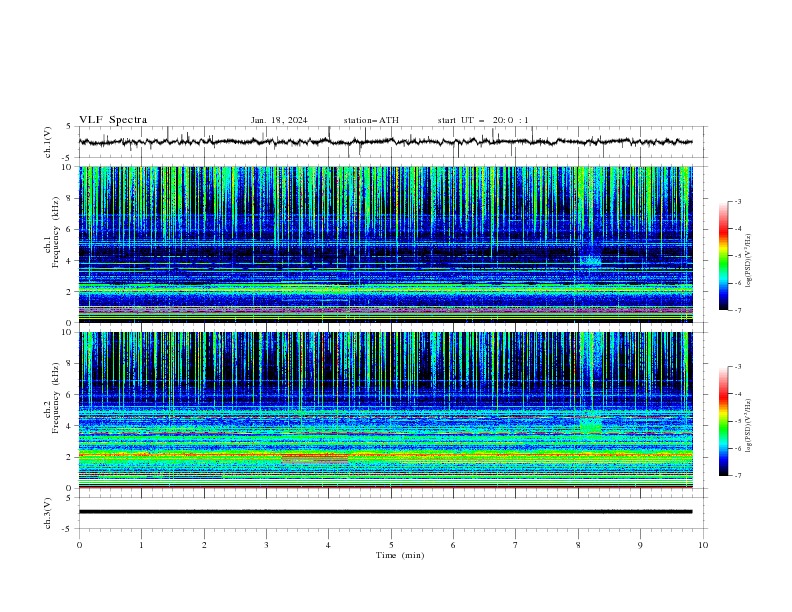Click the ch.3 flat voltage trace
Image resolution: width=792 pixels, height=612 pixels.
tap(385, 512)
